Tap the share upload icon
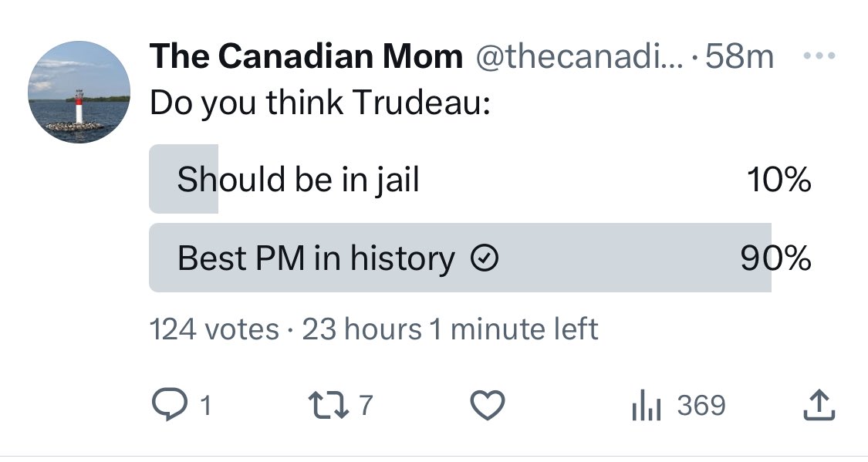 [x=819, y=405]
